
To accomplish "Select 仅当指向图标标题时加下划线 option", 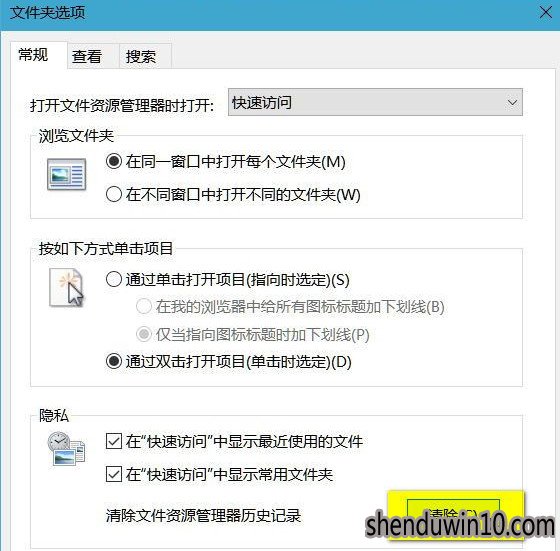I will point(144,334).
